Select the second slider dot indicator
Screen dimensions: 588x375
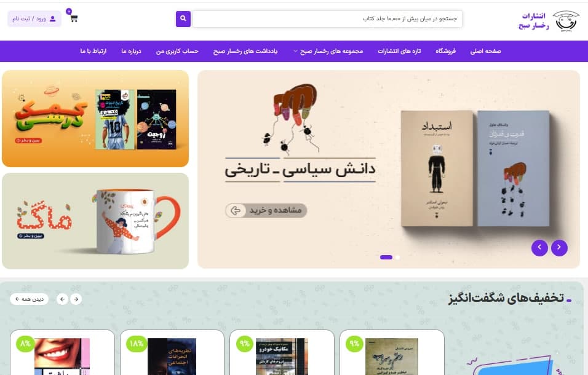397,258
